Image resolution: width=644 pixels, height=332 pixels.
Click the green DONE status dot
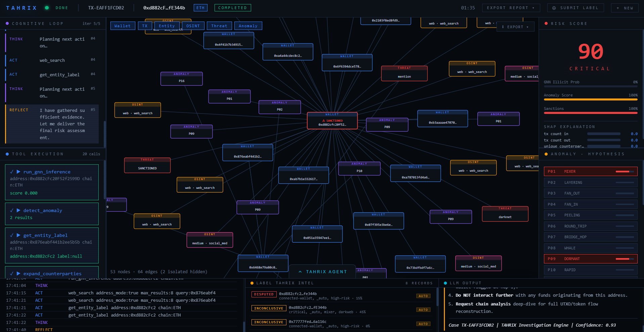(x=47, y=8)
